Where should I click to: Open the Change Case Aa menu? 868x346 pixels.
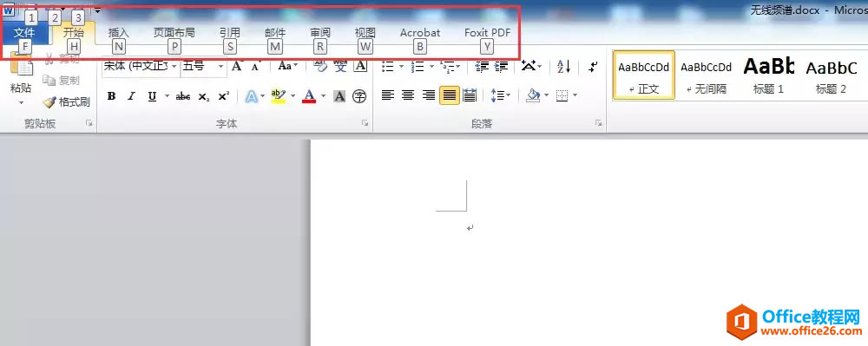(288, 66)
